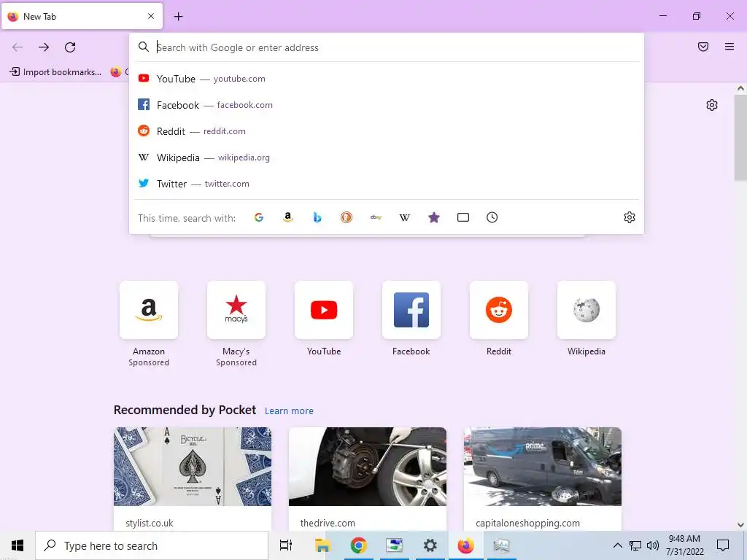
Task: Search this time with Wikipedia icon
Action: (404, 217)
